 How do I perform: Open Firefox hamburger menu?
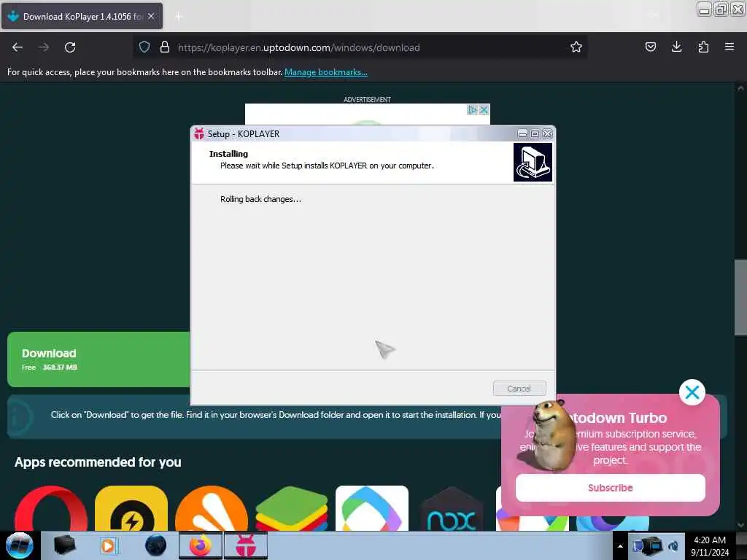point(729,47)
